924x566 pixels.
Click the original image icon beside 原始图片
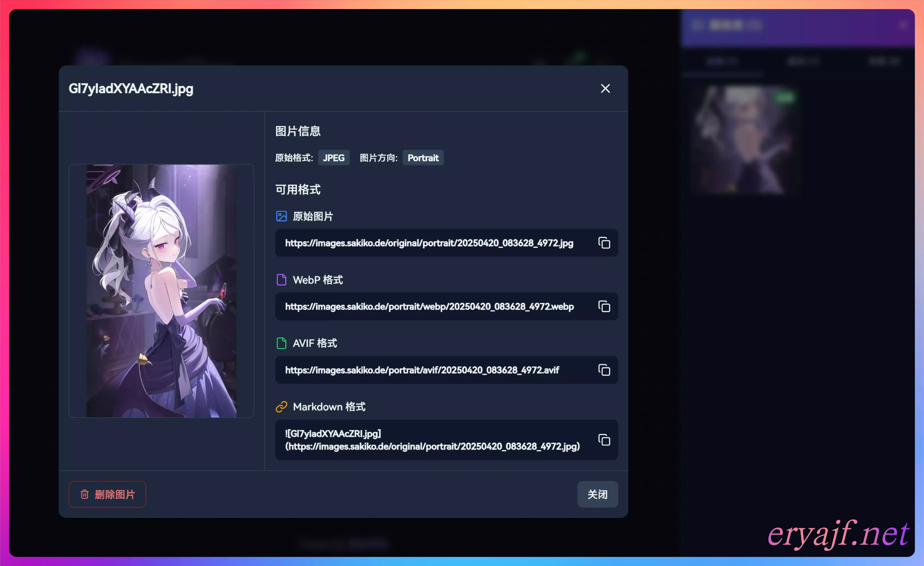click(281, 216)
